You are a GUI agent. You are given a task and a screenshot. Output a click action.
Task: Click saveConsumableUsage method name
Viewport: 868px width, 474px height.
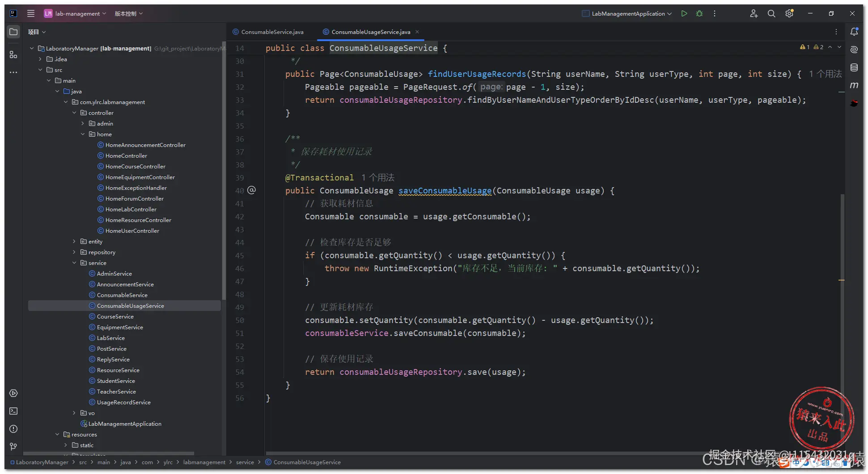[x=445, y=191]
